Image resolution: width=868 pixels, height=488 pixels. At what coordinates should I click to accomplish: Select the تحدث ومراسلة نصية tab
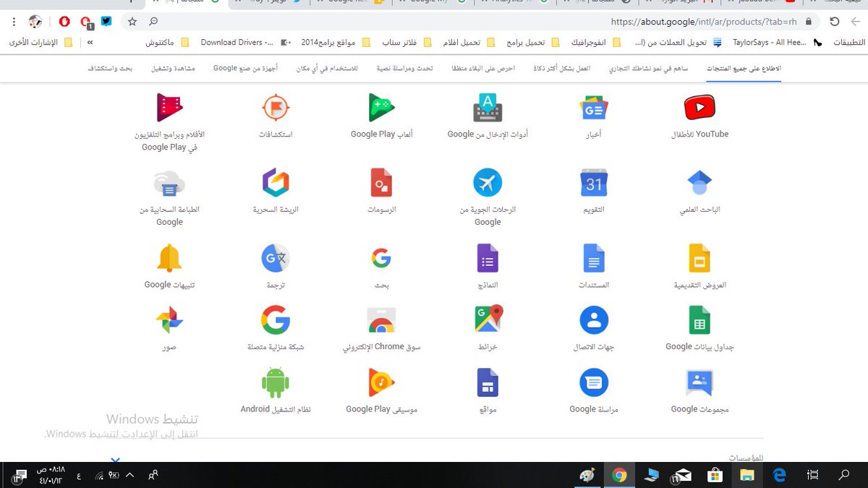pos(404,69)
